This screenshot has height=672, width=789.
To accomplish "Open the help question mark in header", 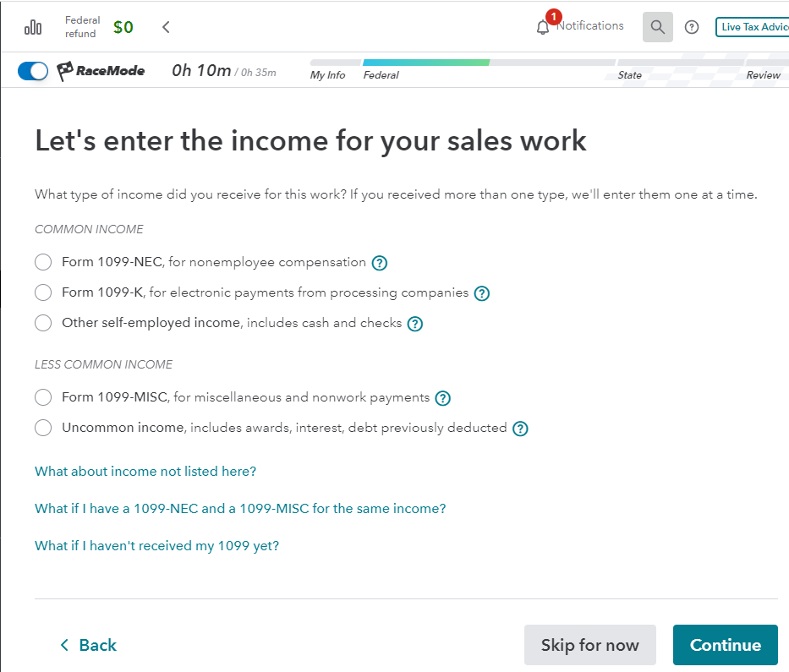I will pyautogui.click(x=692, y=27).
